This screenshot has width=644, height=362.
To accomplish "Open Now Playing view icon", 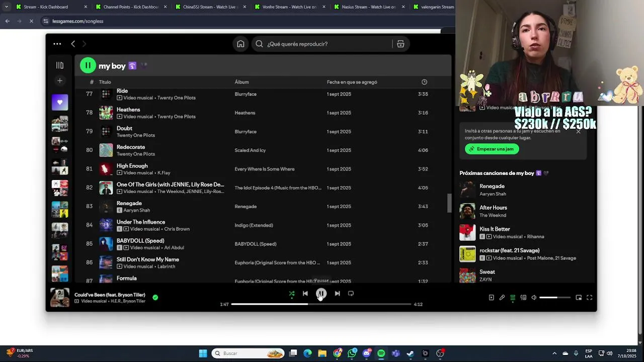I will (x=492, y=298).
